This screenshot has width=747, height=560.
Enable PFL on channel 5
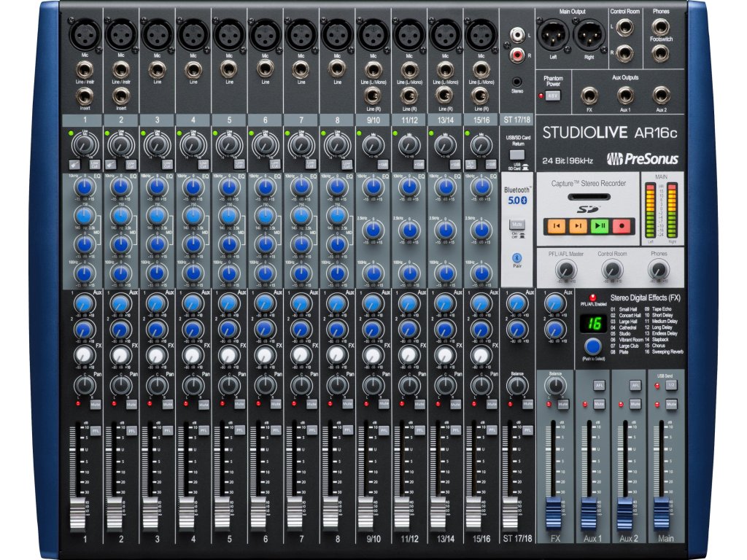pos(239,430)
